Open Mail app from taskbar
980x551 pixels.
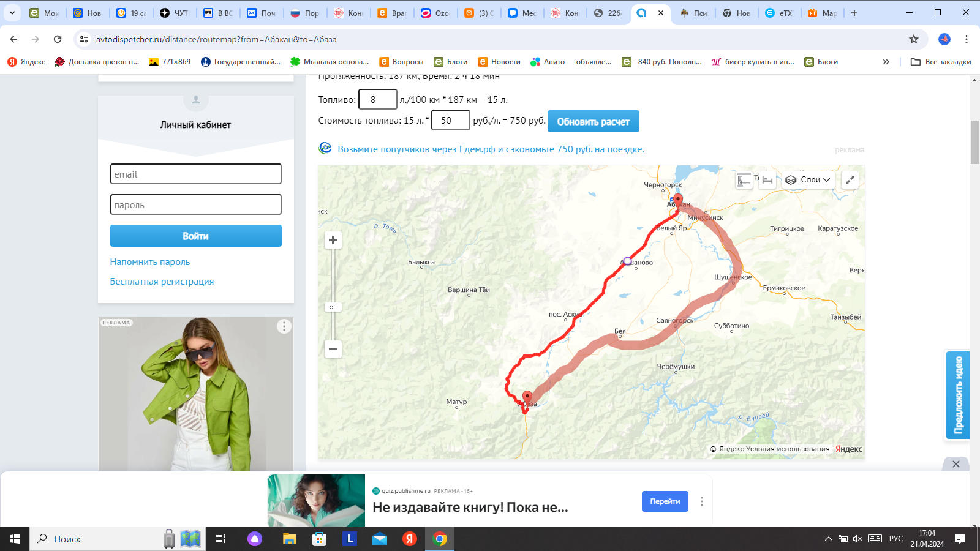[380, 539]
